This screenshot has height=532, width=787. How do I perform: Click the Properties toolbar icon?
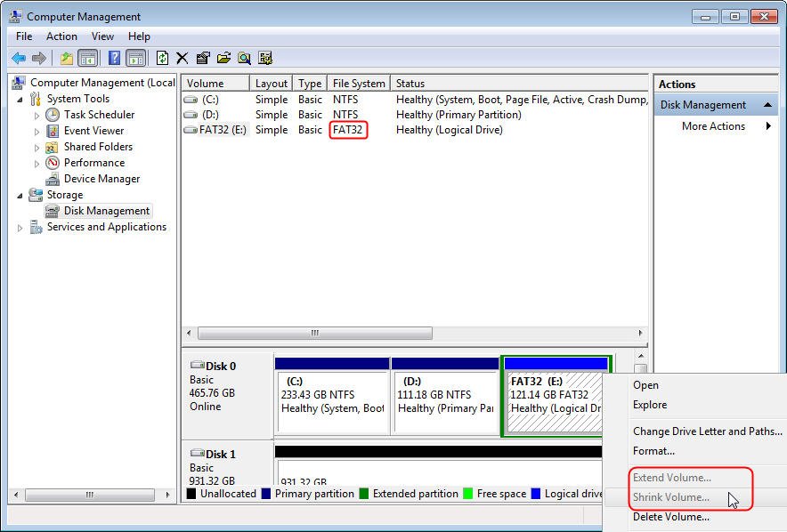pos(203,58)
